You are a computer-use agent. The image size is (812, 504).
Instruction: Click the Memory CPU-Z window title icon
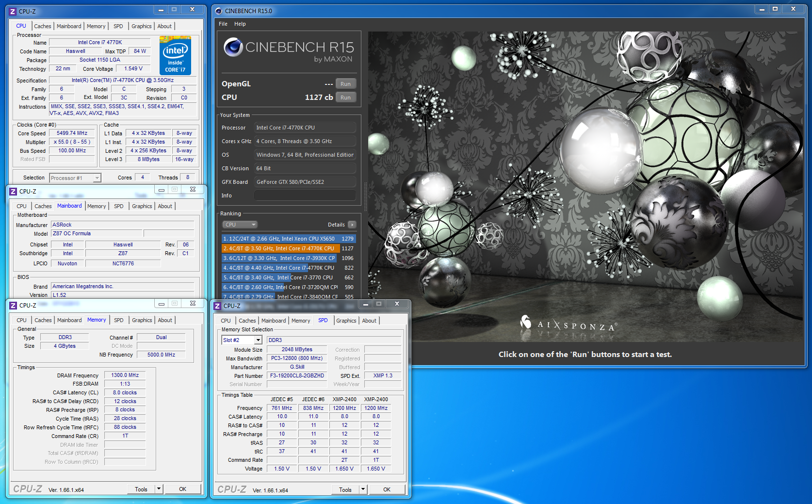coord(13,305)
